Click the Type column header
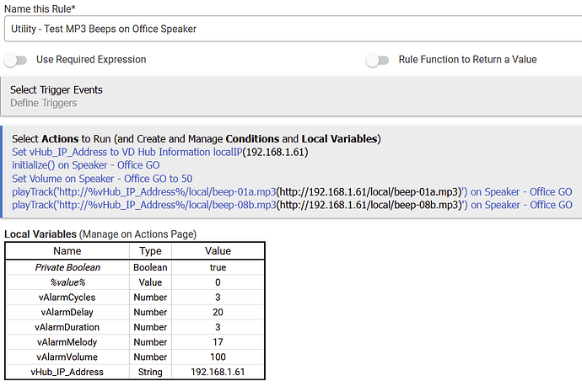This screenshot has width=582, height=392. click(x=150, y=250)
